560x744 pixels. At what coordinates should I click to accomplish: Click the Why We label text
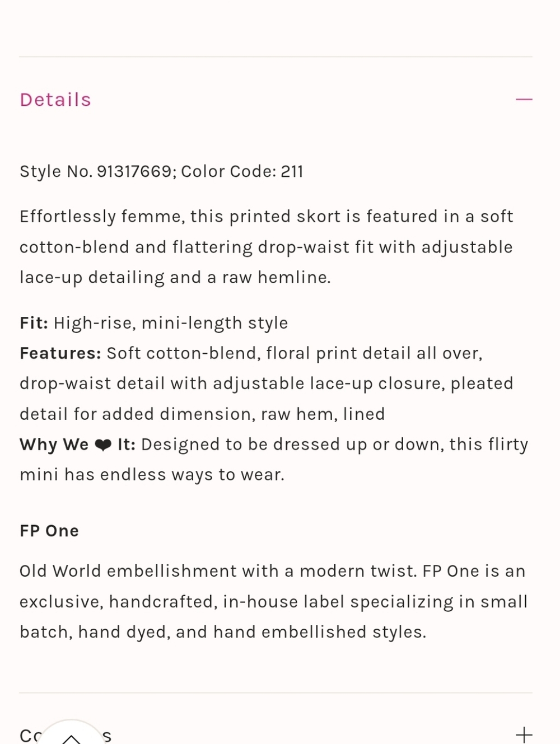pyautogui.click(x=54, y=444)
